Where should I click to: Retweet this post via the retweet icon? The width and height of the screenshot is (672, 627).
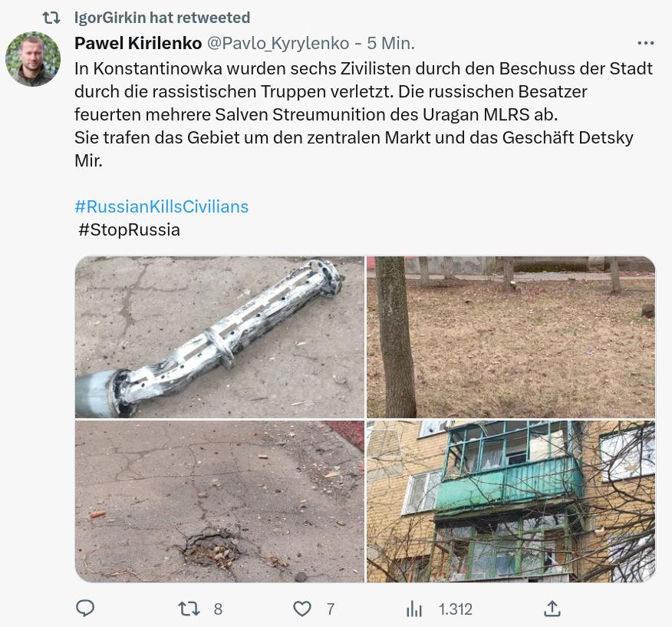coord(189,609)
